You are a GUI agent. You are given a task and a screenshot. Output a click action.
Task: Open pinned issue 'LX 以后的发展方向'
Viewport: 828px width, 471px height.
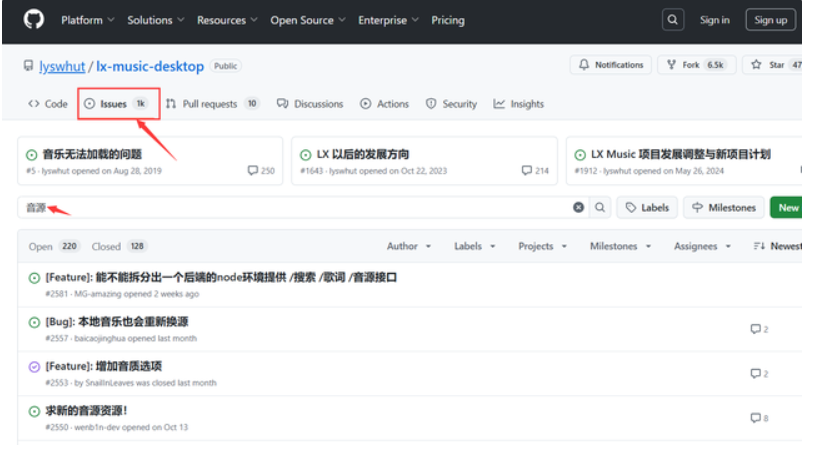pyautogui.click(x=363, y=154)
